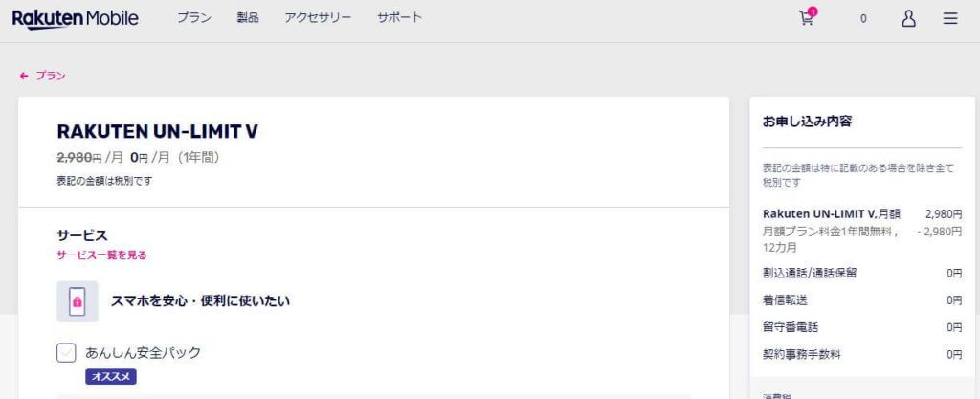Open the user account icon

pos(909,19)
